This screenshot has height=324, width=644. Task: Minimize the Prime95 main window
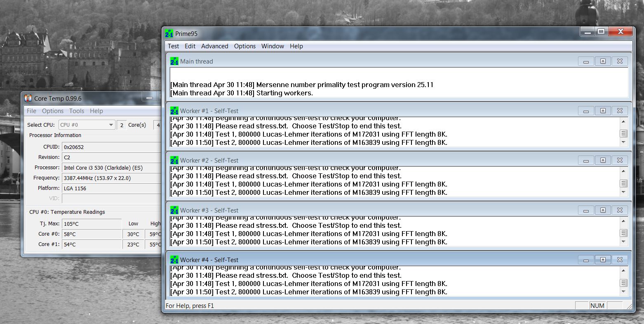point(588,32)
